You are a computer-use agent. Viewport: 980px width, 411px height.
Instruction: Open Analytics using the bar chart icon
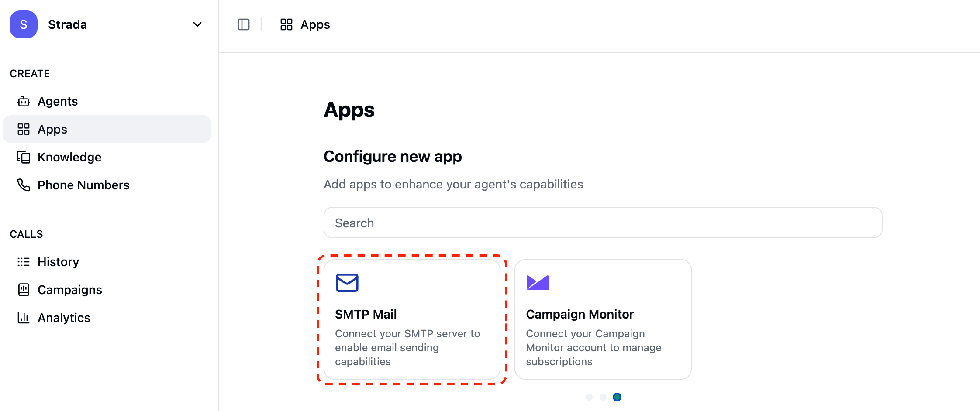click(x=23, y=317)
